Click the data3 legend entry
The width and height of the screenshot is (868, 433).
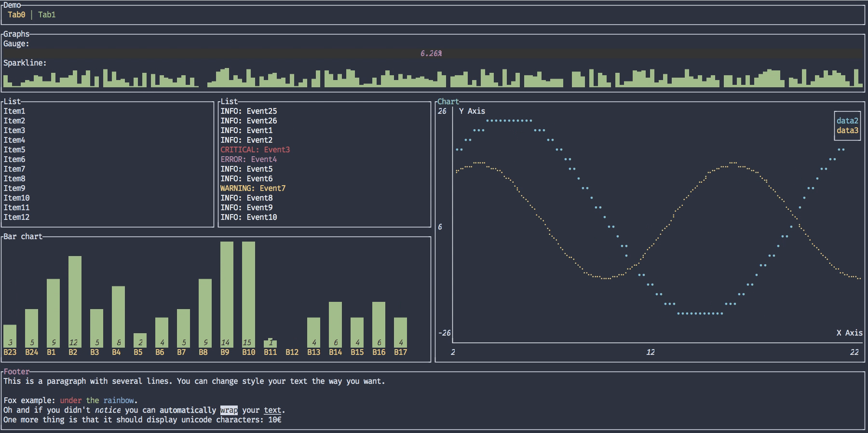pos(847,131)
